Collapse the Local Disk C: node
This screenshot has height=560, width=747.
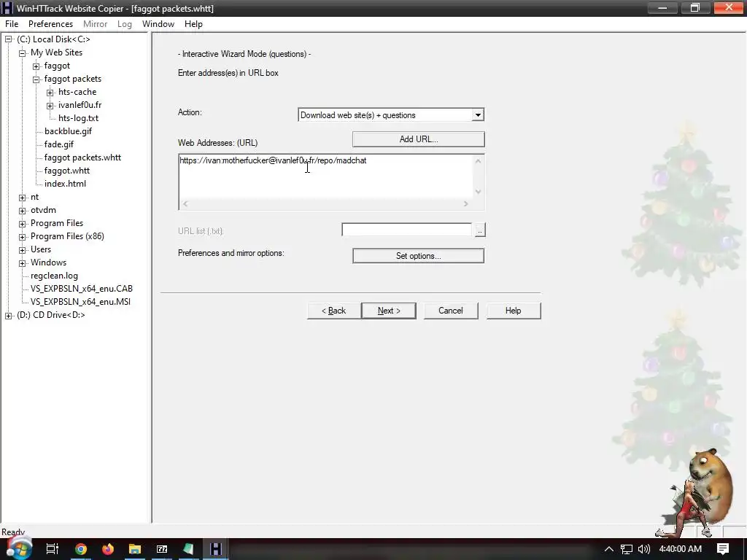coord(9,39)
